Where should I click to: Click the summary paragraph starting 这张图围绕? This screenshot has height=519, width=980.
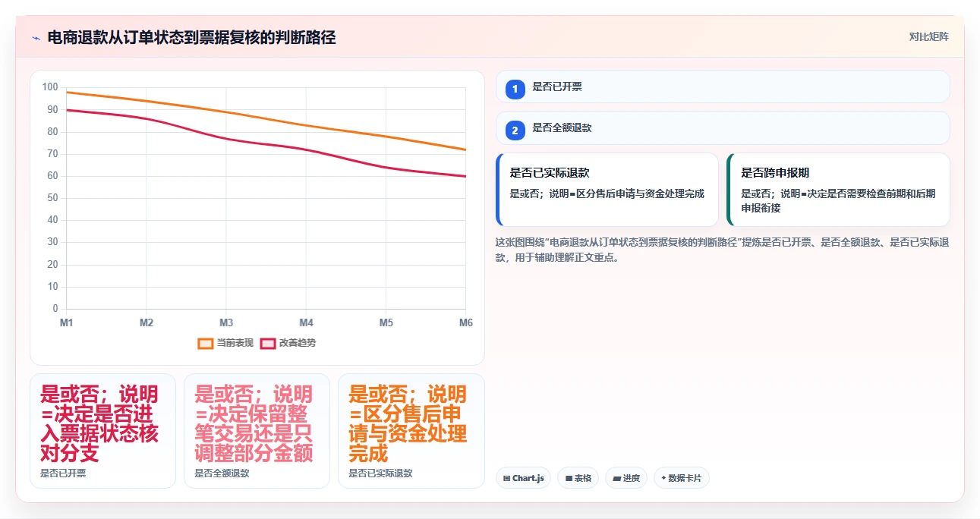(x=722, y=250)
